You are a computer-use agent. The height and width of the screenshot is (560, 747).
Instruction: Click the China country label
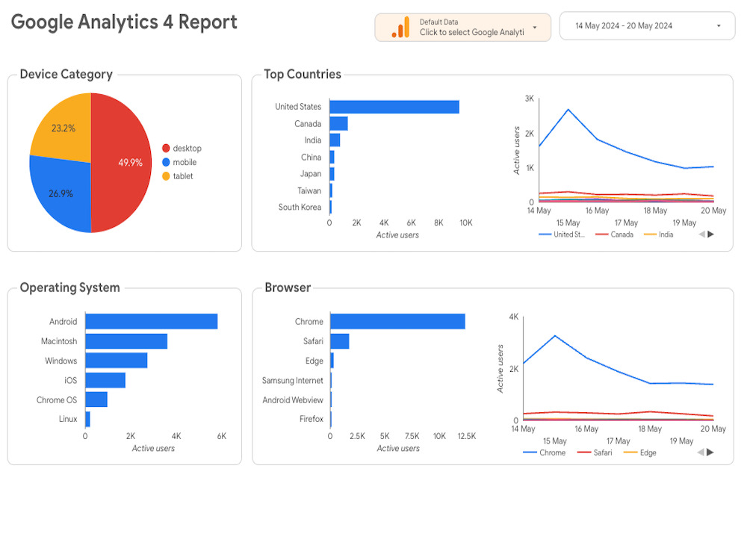pyautogui.click(x=311, y=157)
